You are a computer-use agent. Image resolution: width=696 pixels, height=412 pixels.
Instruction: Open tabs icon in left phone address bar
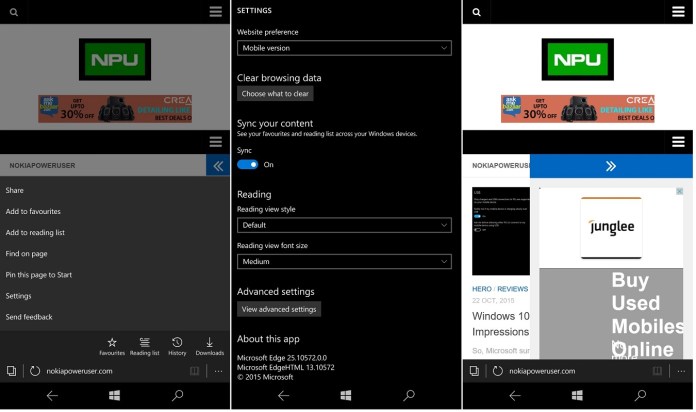click(x=11, y=371)
